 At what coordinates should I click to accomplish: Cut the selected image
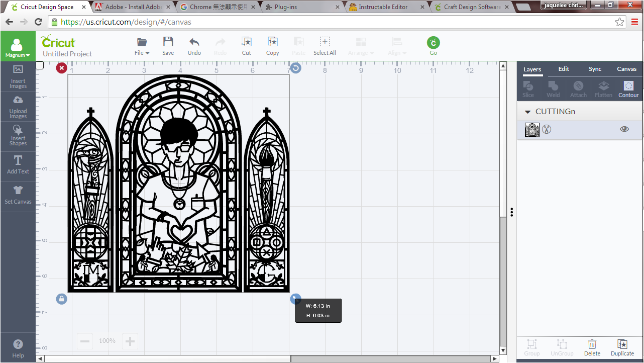(x=247, y=42)
